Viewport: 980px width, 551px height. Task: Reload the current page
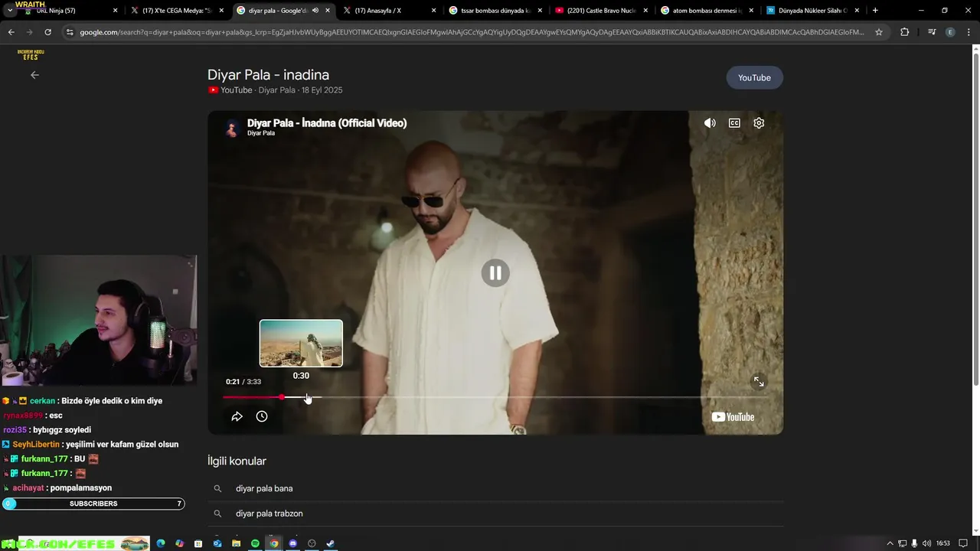coord(47,32)
